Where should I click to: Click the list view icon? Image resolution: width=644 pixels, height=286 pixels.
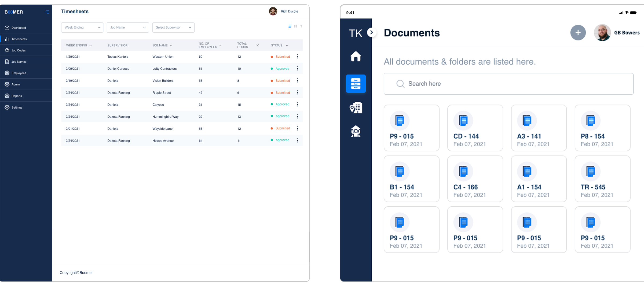pos(290,26)
